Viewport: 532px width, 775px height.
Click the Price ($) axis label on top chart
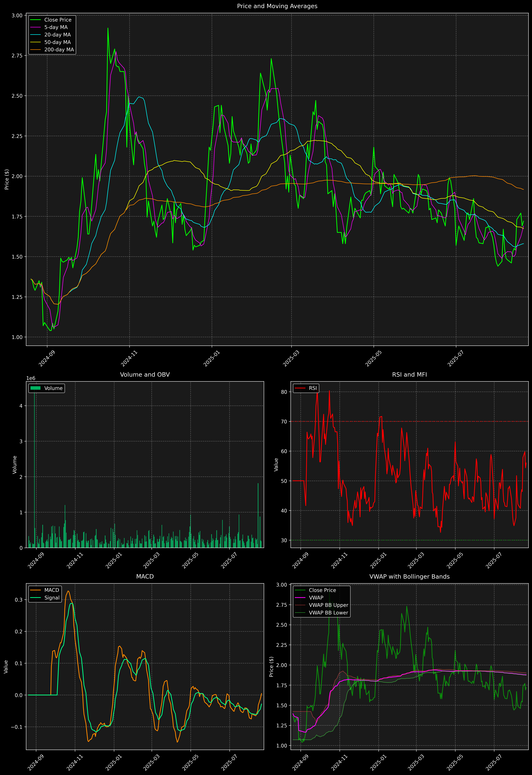click(x=7, y=179)
